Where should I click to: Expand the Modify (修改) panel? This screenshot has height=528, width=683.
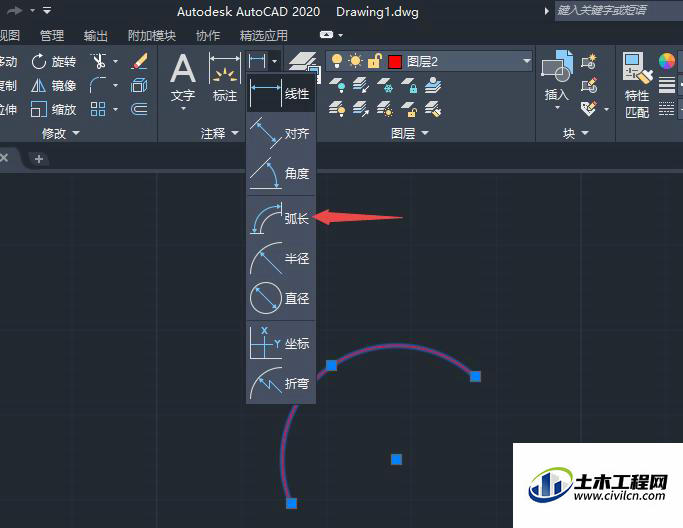click(x=61, y=133)
